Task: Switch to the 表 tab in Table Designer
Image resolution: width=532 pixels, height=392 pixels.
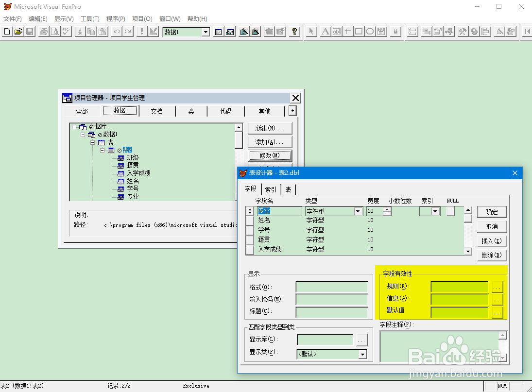Action: pos(288,189)
